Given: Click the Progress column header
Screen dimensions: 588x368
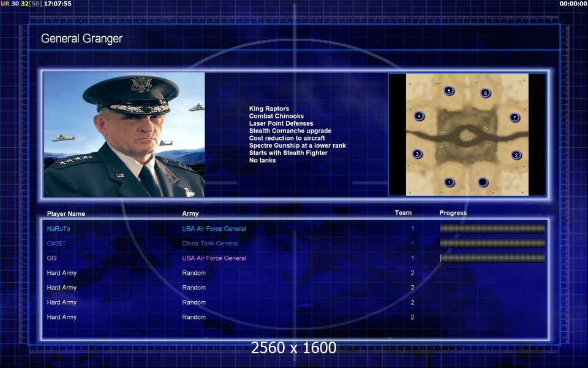Looking at the screenshot, I should pos(453,213).
